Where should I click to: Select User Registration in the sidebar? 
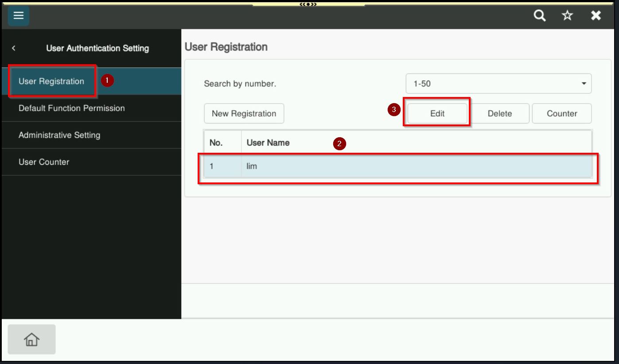(51, 81)
